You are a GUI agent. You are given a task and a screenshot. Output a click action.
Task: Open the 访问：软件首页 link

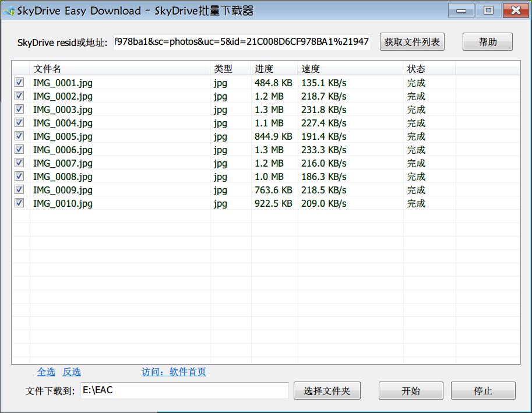coord(174,372)
